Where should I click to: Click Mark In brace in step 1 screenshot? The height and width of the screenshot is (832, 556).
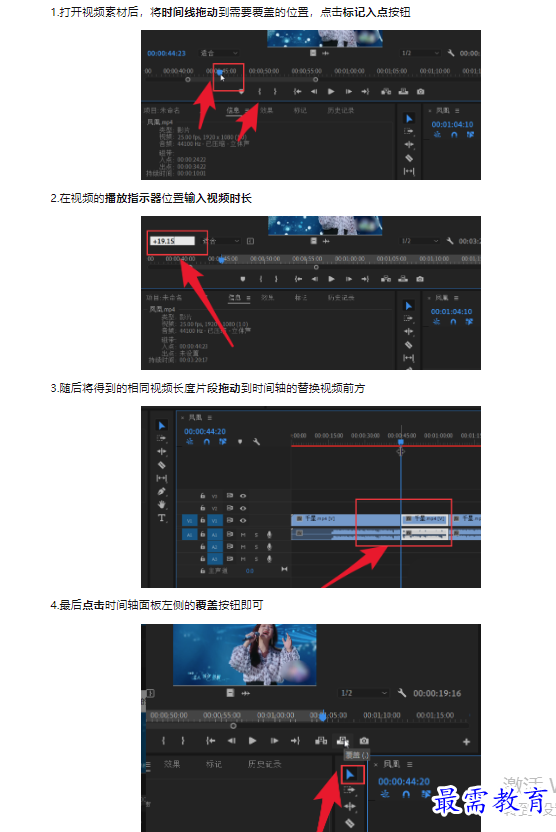pos(259,91)
